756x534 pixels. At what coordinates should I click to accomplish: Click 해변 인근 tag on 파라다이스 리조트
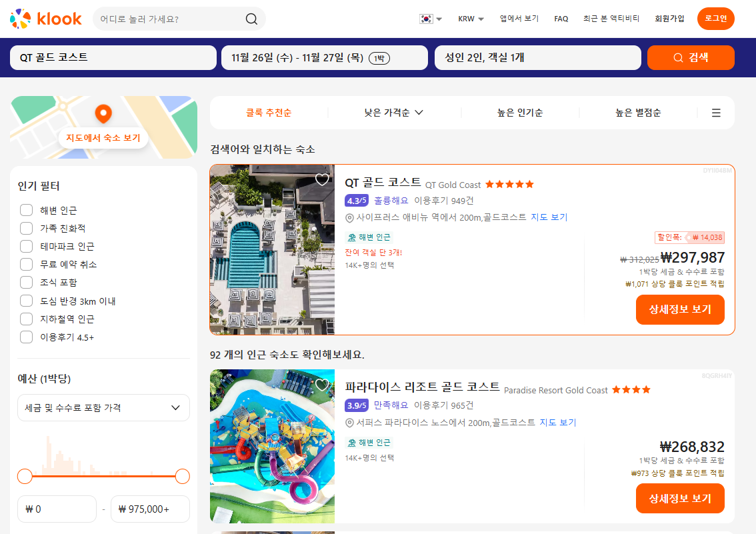369,443
